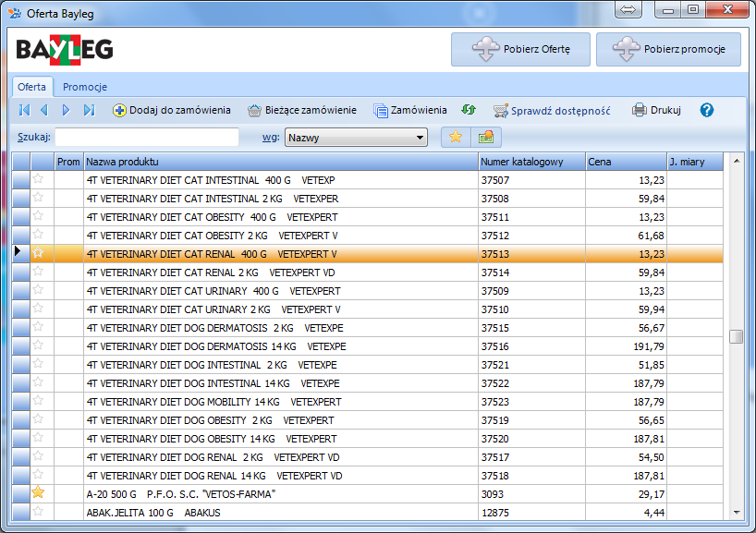The image size is (756, 533).
Task: Click Sprawdź dostępność cart button
Action: 552,111
